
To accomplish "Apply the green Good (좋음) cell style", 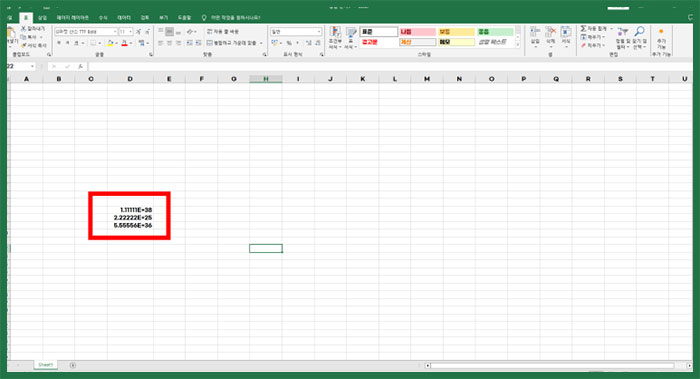I will click(x=495, y=32).
